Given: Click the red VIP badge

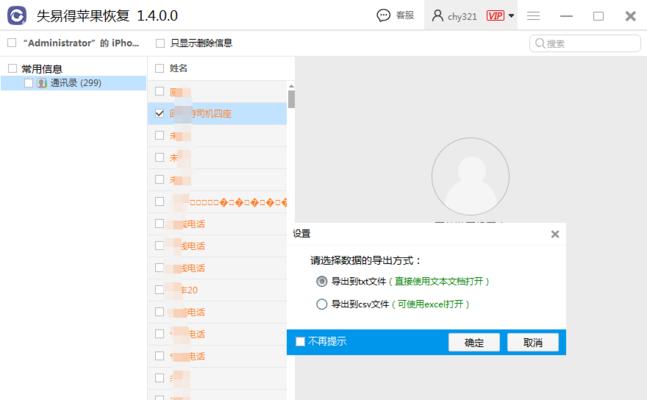Looking at the screenshot, I should [x=495, y=16].
